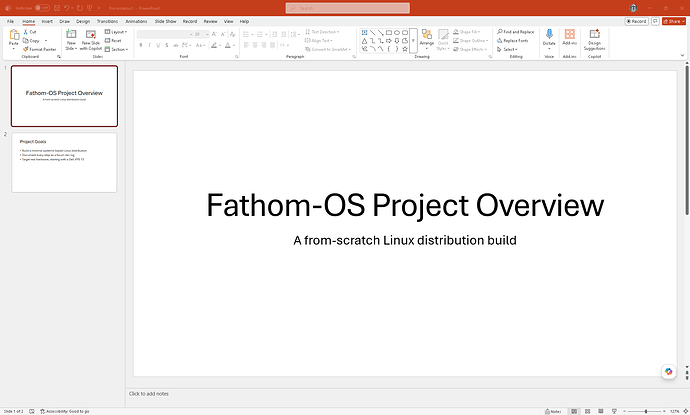Increase font size
690x415 pixels.
pyautogui.click(x=214, y=34)
